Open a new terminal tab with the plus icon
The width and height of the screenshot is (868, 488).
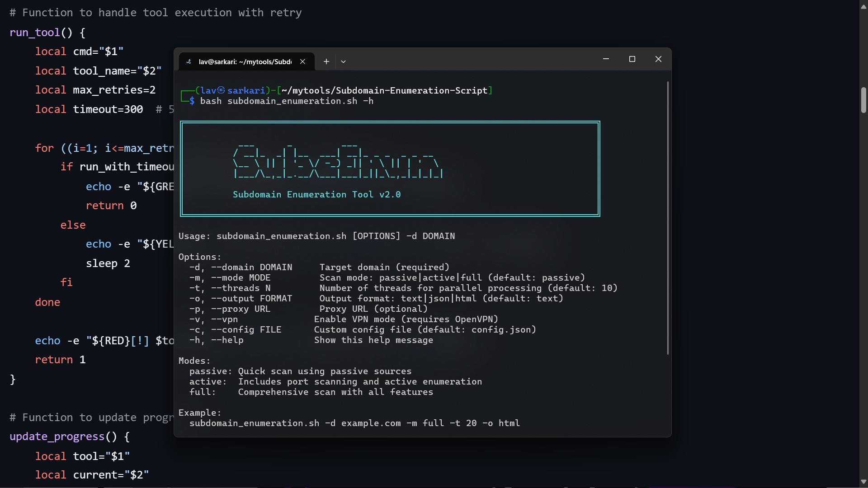tap(326, 61)
